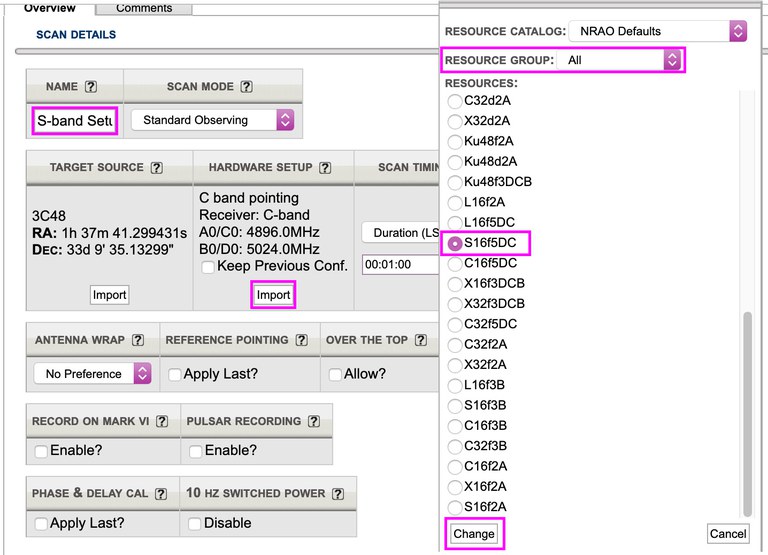Open the Scan Mode Standard Observing dropdown
768x555 pixels.
click(213, 120)
